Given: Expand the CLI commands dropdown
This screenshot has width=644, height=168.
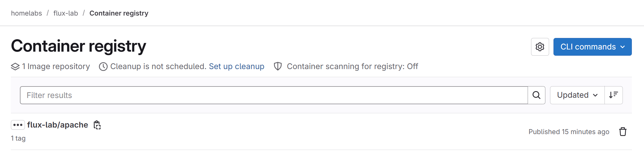Looking at the screenshot, I should (x=592, y=47).
